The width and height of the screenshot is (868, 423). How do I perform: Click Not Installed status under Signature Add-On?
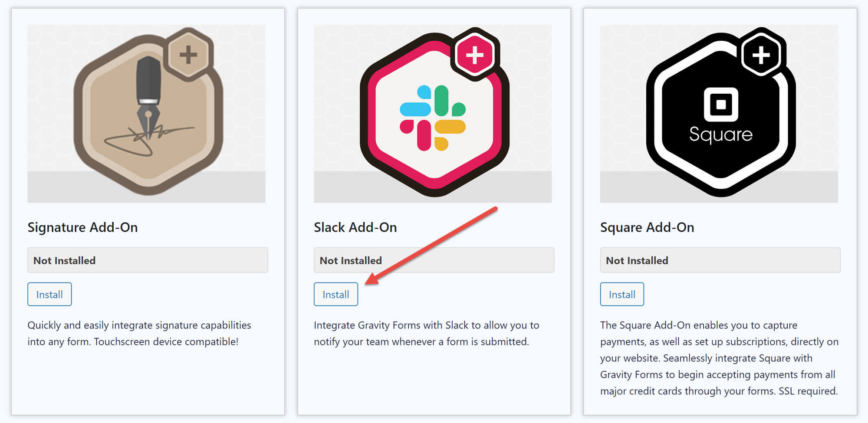click(148, 260)
